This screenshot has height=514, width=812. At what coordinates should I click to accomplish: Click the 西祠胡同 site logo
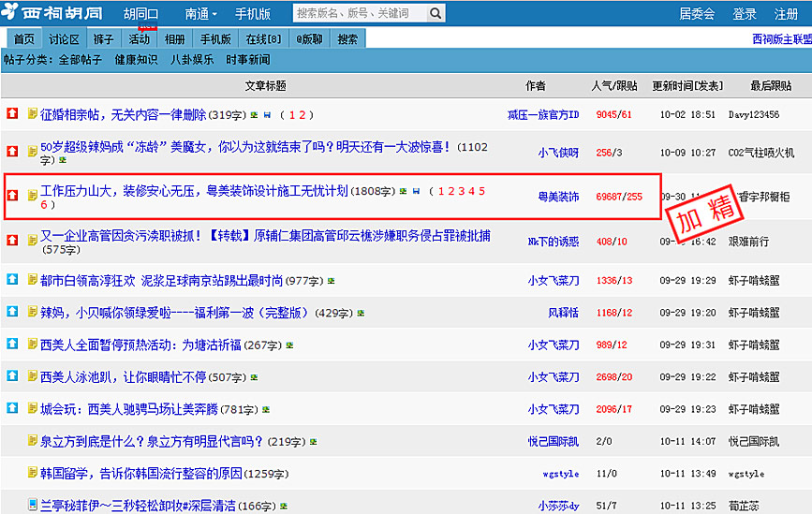pos(54,14)
